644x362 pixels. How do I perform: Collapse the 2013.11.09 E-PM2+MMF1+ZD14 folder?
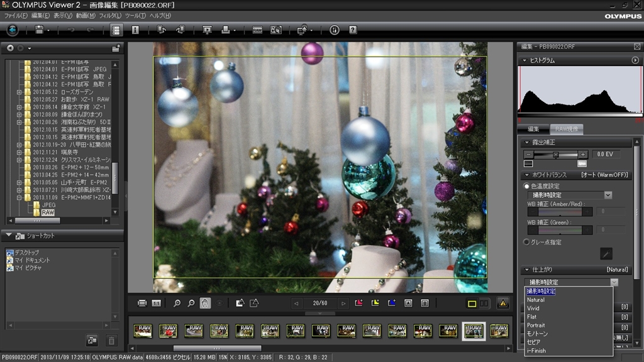click(x=19, y=197)
